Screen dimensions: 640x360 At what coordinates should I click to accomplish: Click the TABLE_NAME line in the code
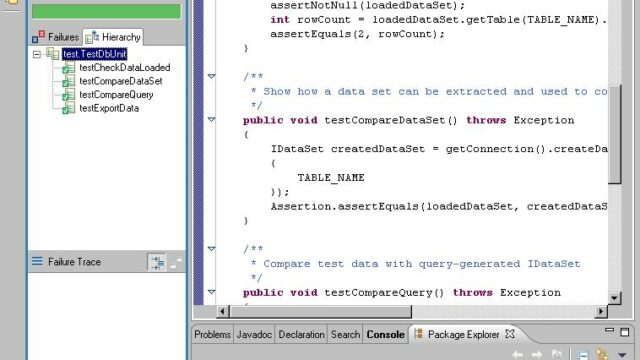[331, 178]
